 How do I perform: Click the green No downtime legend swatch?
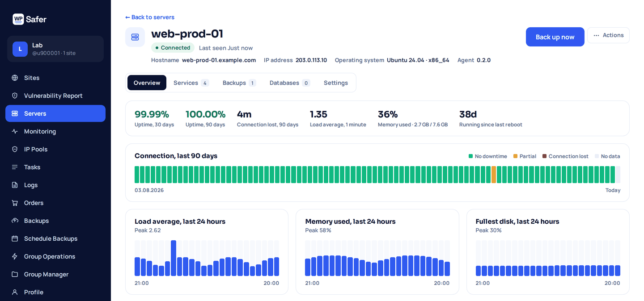(x=470, y=156)
